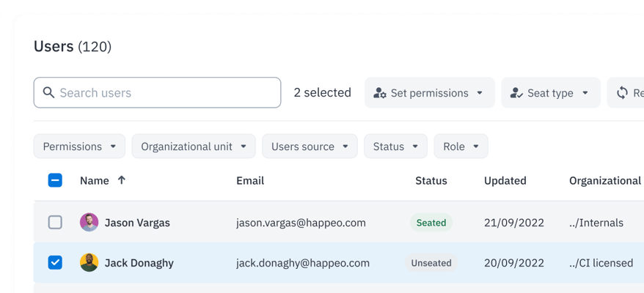Click the circular refresh arrows icon
Image resolution: width=644 pixels, height=293 pixels.
(x=622, y=93)
